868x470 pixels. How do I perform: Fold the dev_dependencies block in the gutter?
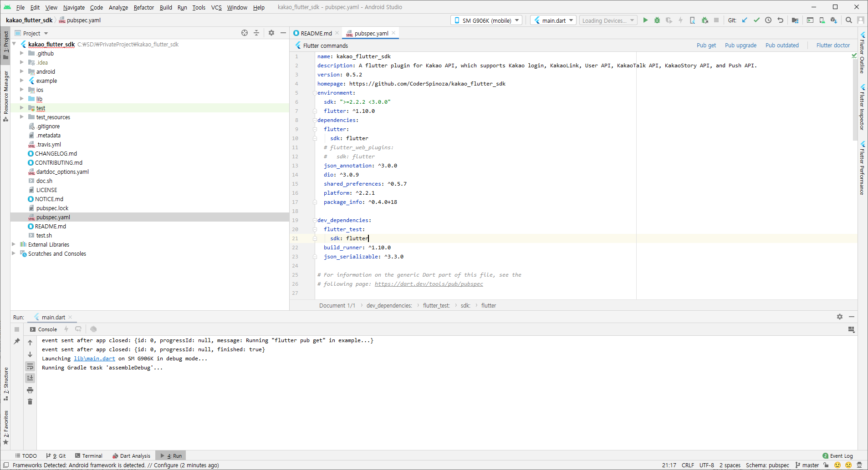tap(315, 220)
